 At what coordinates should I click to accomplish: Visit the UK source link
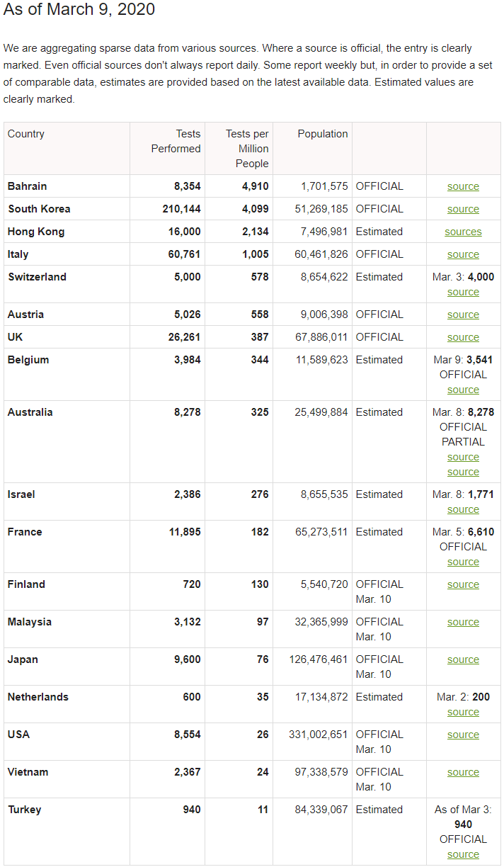(463, 337)
